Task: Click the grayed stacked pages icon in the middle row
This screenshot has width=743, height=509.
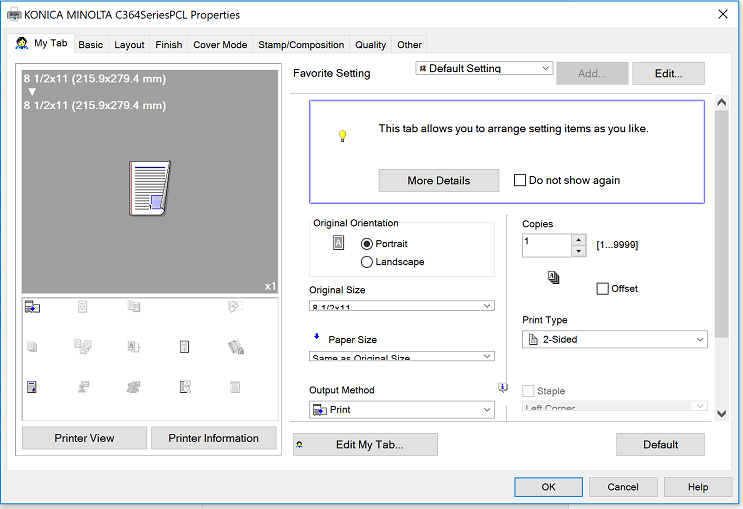Action: pyautogui.click(x=32, y=347)
